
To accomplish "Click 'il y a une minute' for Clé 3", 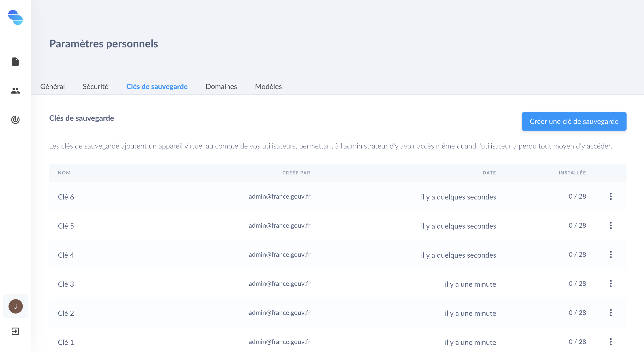I will [x=470, y=284].
